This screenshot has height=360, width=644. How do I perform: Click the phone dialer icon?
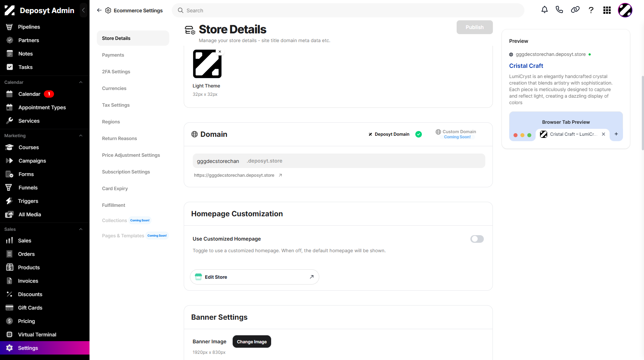click(560, 10)
